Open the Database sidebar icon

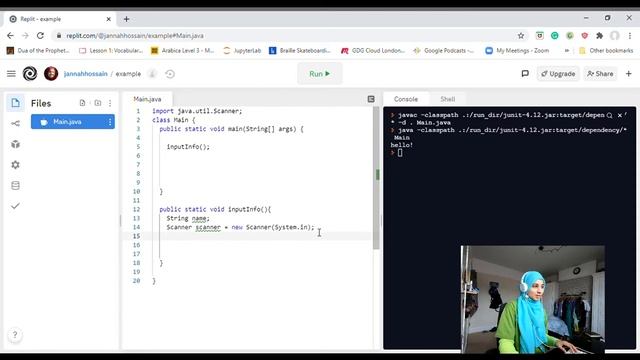tap(16, 185)
